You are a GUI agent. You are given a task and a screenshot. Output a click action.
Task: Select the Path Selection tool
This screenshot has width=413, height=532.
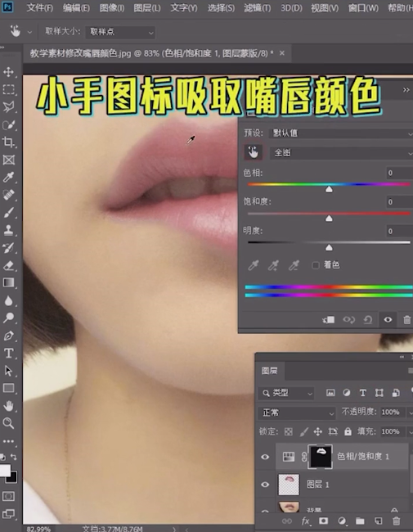8,371
